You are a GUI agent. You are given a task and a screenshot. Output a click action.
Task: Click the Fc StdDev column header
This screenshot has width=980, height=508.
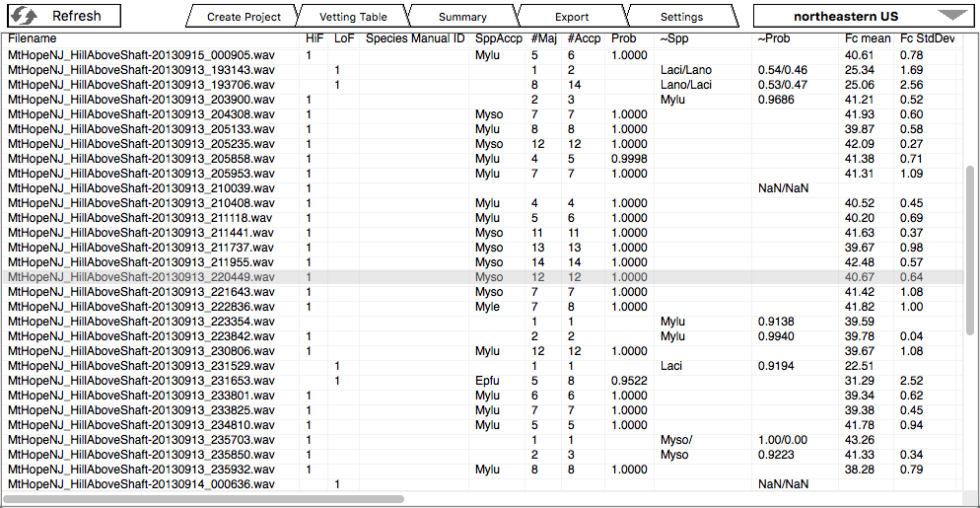[927, 38]
